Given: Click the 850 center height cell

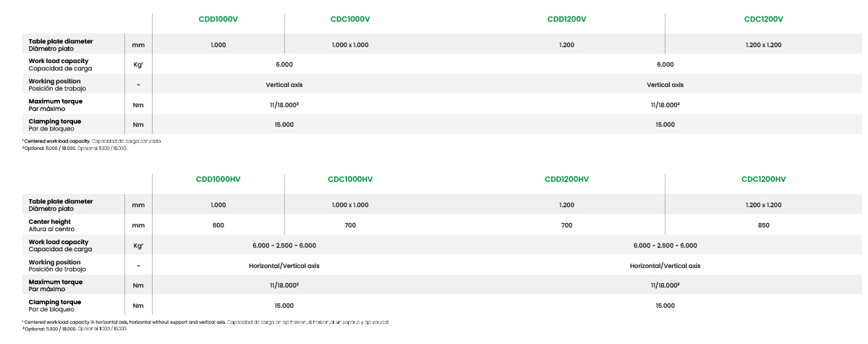Looking at the screenshot, I should pos(763,225).
